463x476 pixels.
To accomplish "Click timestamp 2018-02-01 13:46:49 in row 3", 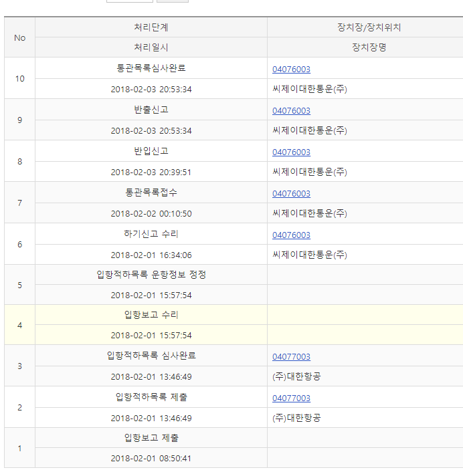I will click(x=151, y=377).
